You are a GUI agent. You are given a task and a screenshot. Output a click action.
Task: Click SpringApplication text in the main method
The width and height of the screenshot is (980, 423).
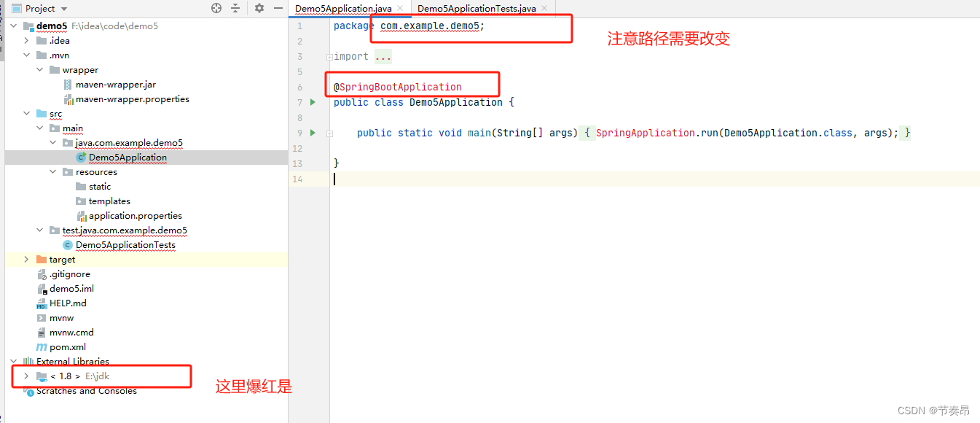tap(646, 133)
